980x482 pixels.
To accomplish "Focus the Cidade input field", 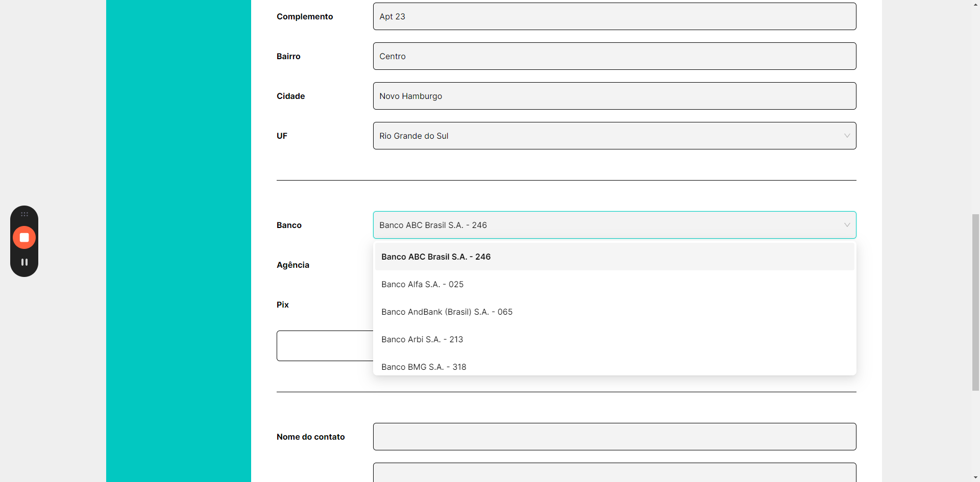I will [x=615, y=96].
